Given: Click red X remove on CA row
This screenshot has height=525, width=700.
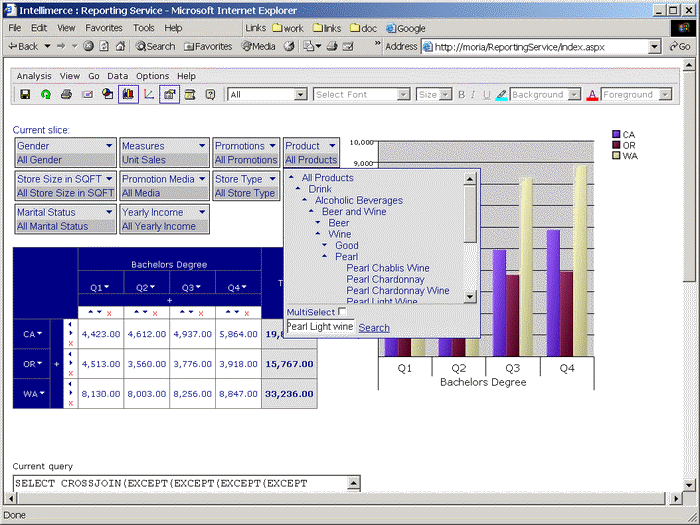Looking at the screenshot, I should [71, 343].
